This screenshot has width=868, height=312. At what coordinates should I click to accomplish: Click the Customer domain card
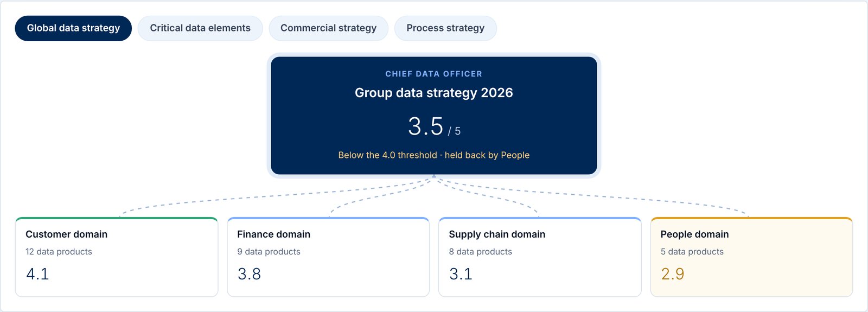pos(117,257)
